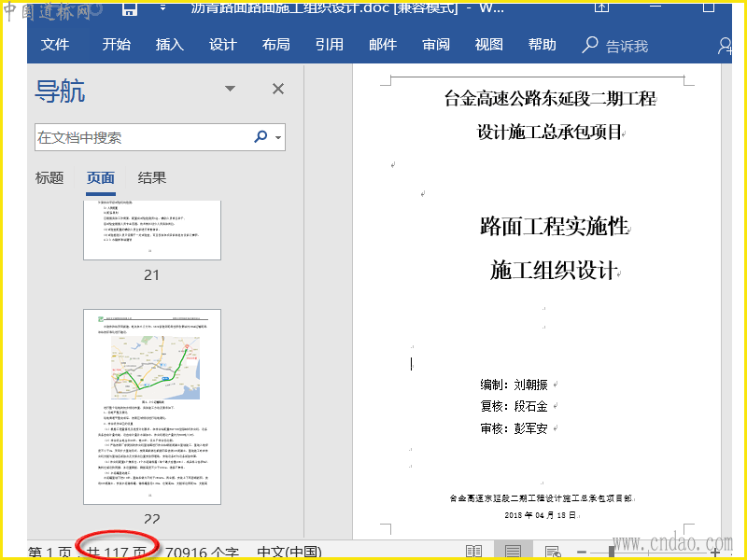Select the 引用 ribbon tab
Viewport: 747px width, 560px height.
tap(330, 45)
